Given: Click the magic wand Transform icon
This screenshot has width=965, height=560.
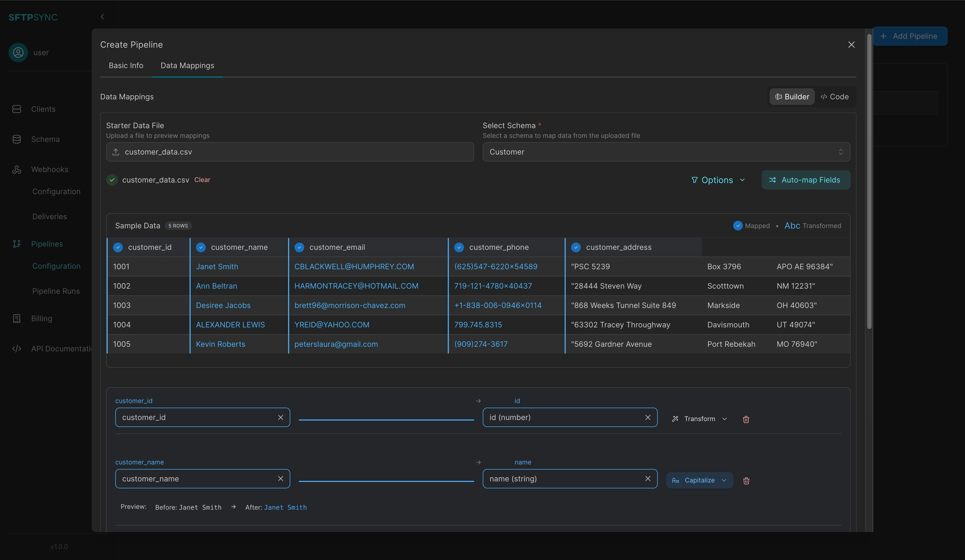Looking at the screenshot, I should tap(675, 419).
